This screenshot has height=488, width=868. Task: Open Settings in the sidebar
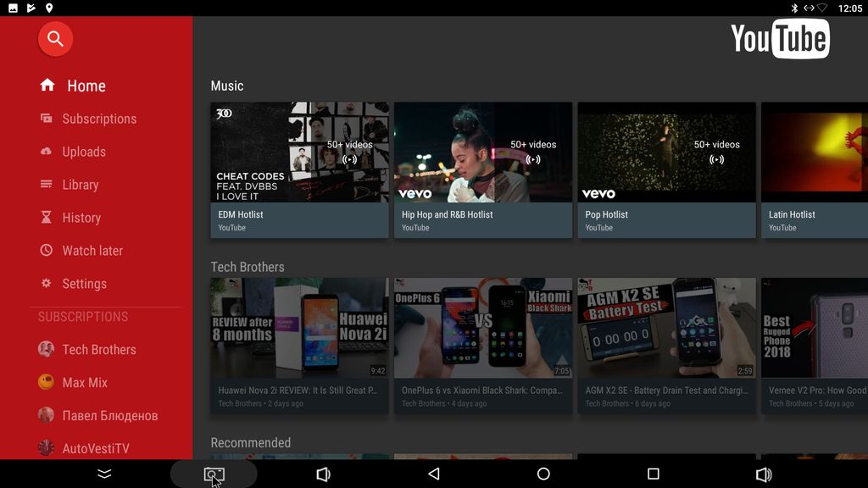coord(84,284)
